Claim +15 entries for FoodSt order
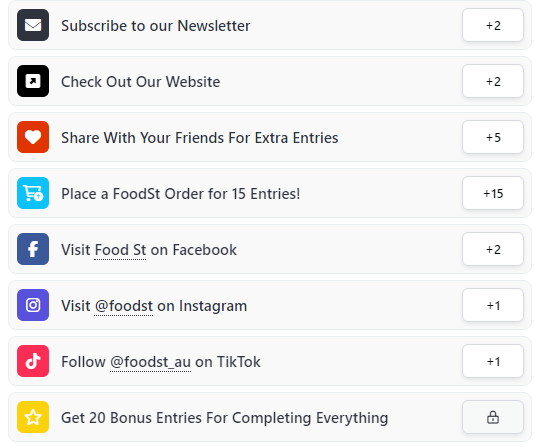Screen dimensions: 540x448 pos(493,193)
